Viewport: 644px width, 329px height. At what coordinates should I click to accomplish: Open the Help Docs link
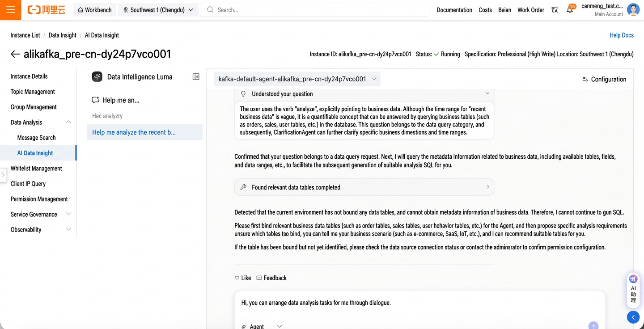click(622, 35)
